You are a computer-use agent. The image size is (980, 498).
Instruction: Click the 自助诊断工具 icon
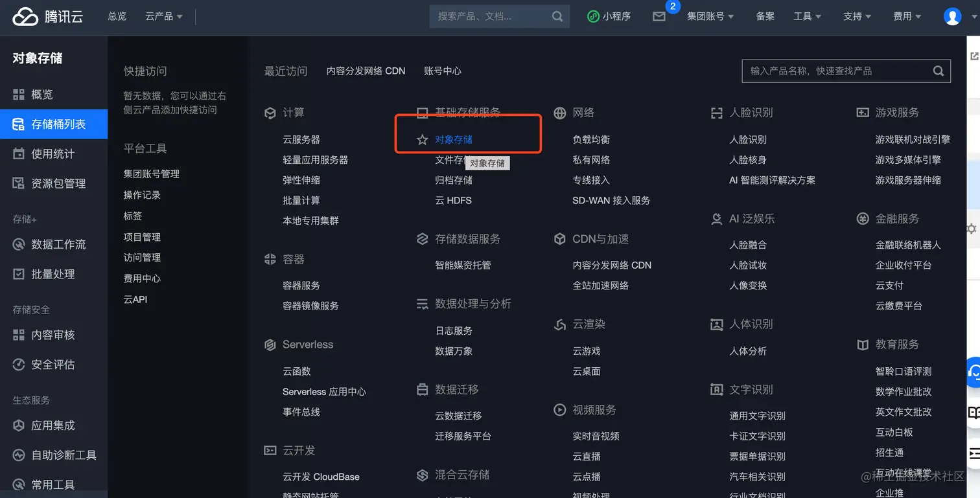(x=19, y=455)
